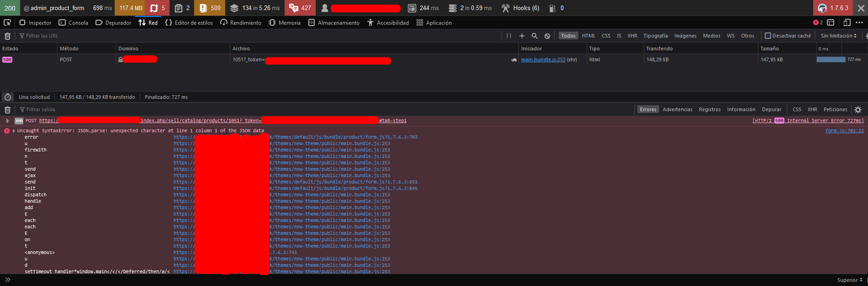This screenshot has width=868, height=286.
Task: Open the translation panel showing 427
Action: point(300,8)
